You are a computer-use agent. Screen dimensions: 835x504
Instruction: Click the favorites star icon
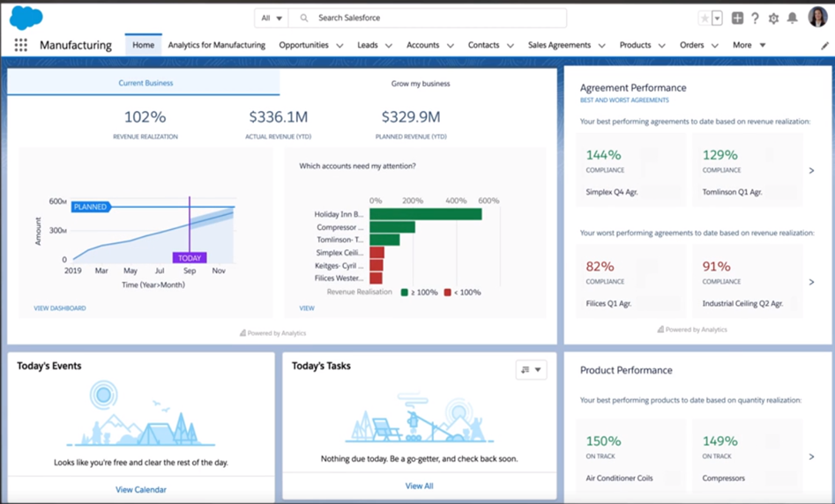(x=705, y=19)
